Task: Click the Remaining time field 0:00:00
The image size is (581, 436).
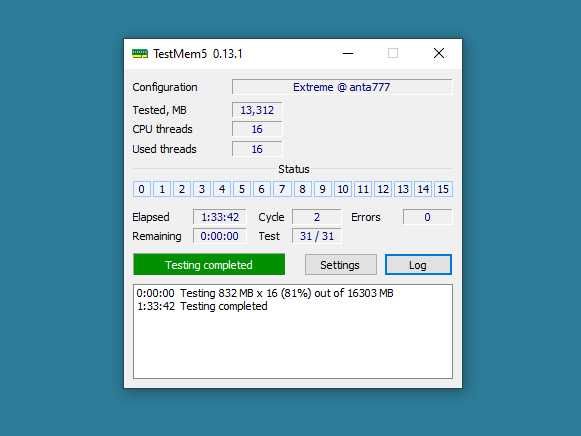Action: click(x=220, y=236)
